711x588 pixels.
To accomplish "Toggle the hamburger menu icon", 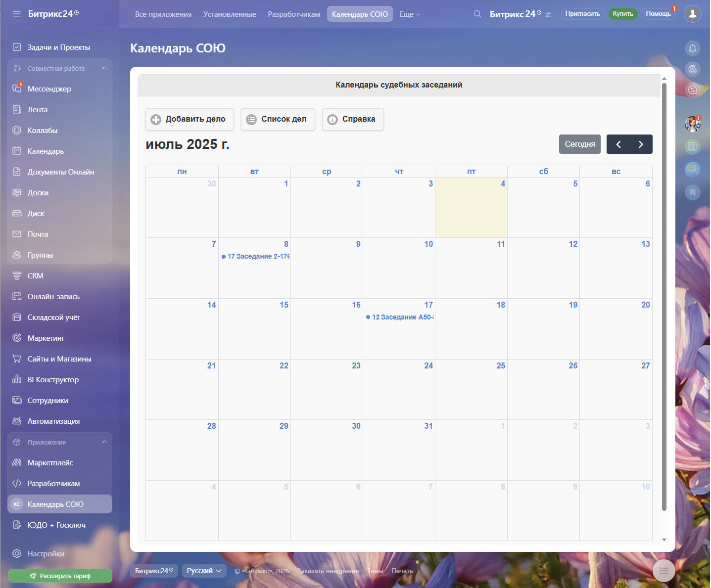I will point(17,14).
